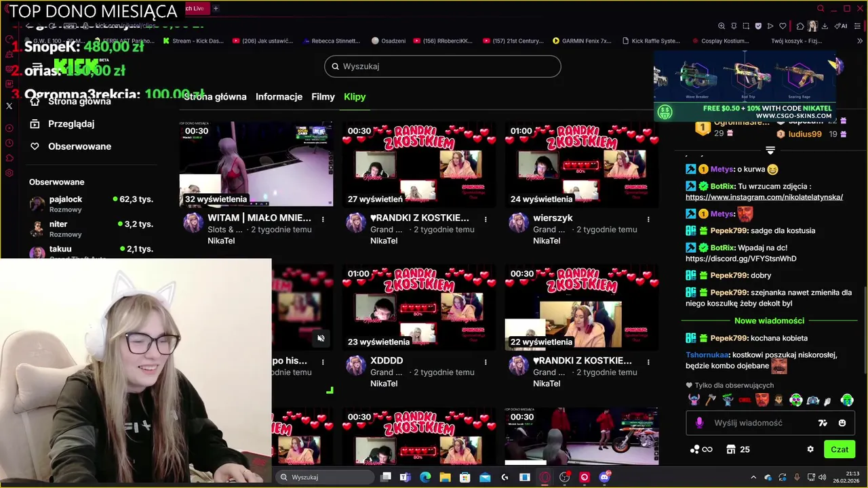This screenshot has width=868, height=488.
Task: Click the browser snapshot selection icon
Action: 746,26
